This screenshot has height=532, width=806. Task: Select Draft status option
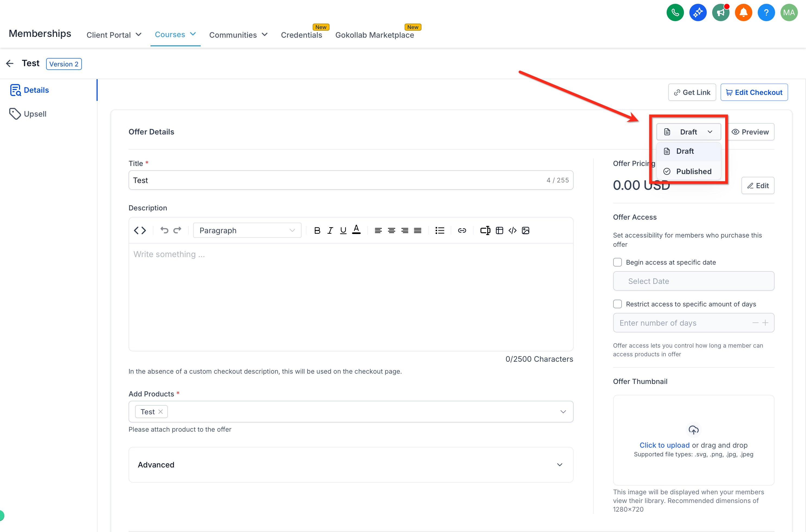688,151
